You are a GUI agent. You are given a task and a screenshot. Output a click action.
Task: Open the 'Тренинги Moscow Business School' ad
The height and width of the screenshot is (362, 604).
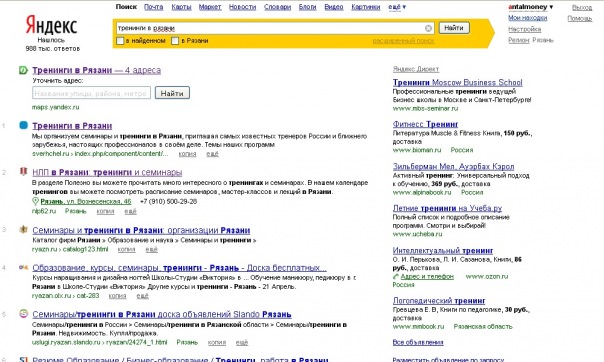(457, 82)
